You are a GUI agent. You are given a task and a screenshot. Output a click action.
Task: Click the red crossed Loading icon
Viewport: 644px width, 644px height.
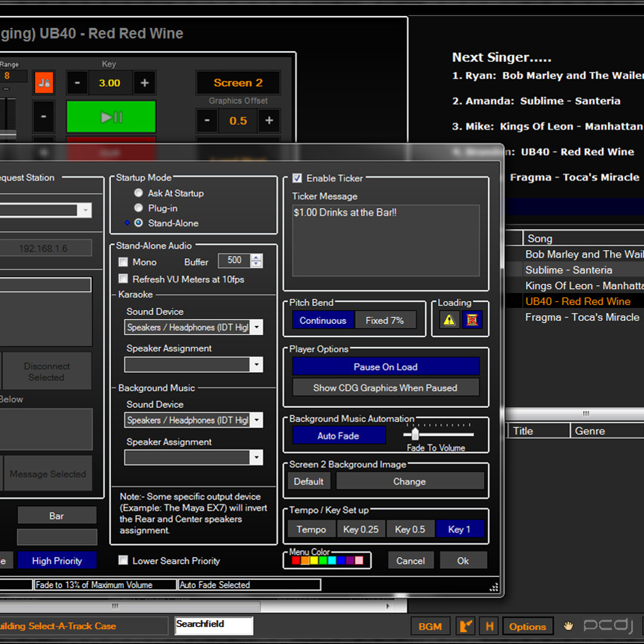(x=472, y=320)
